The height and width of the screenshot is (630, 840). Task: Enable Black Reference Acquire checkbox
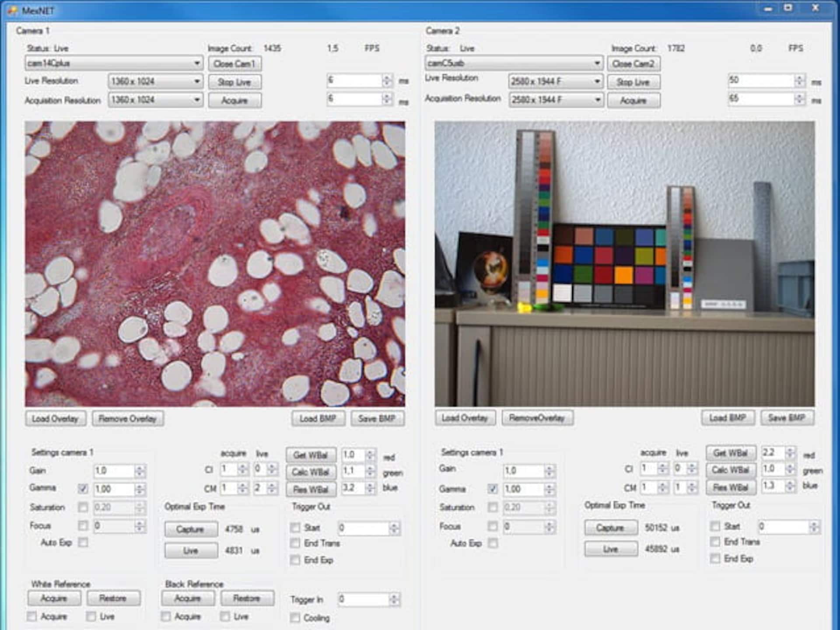165,616
